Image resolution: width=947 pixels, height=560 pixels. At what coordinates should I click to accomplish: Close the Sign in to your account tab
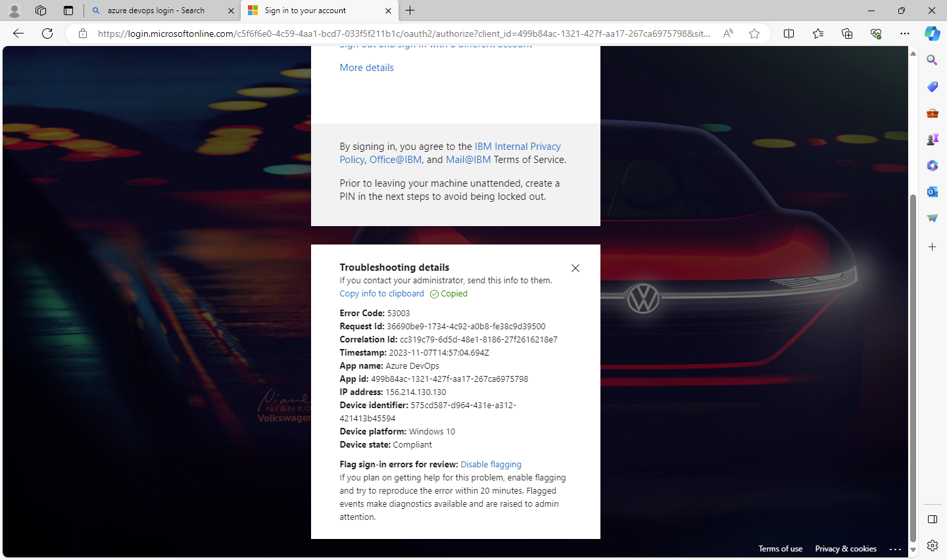[x=388, y=11]
